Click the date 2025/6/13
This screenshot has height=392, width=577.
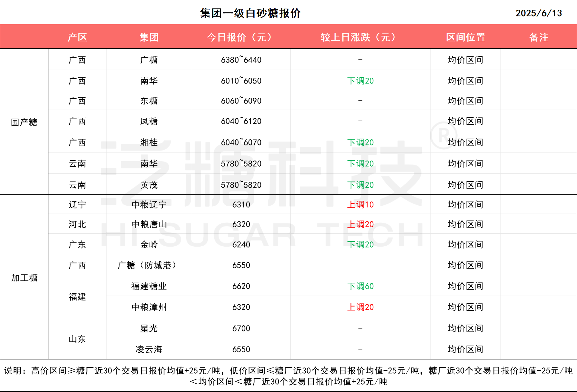coord(539,13)
